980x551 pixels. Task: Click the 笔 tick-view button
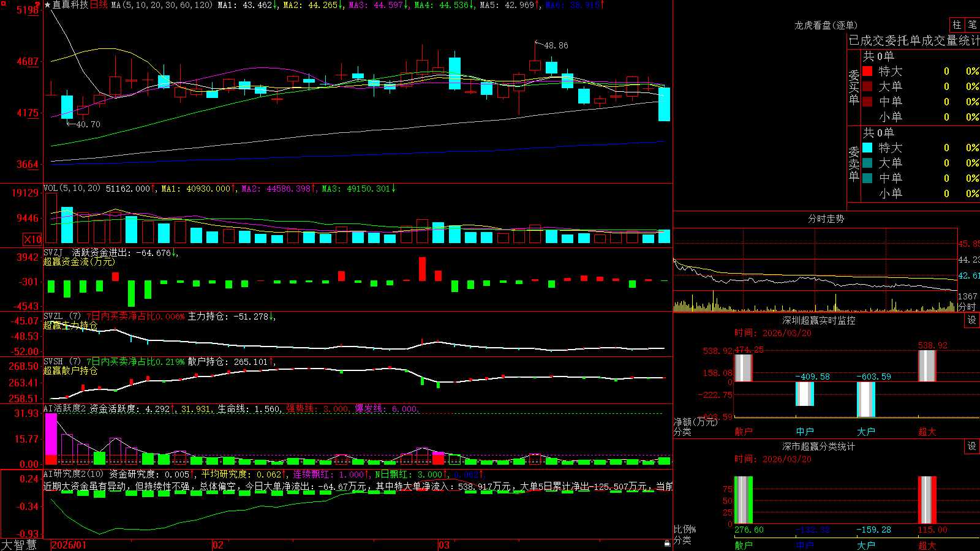[x=972, y=24]
